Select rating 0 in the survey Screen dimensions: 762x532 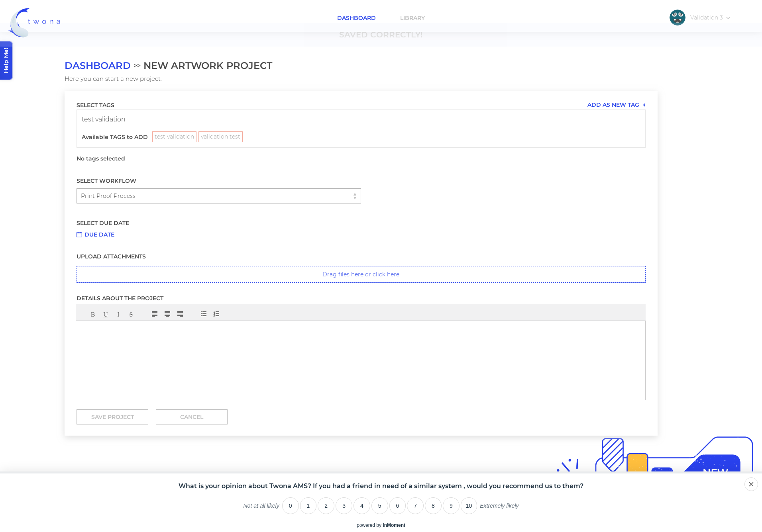pos(291,506)
